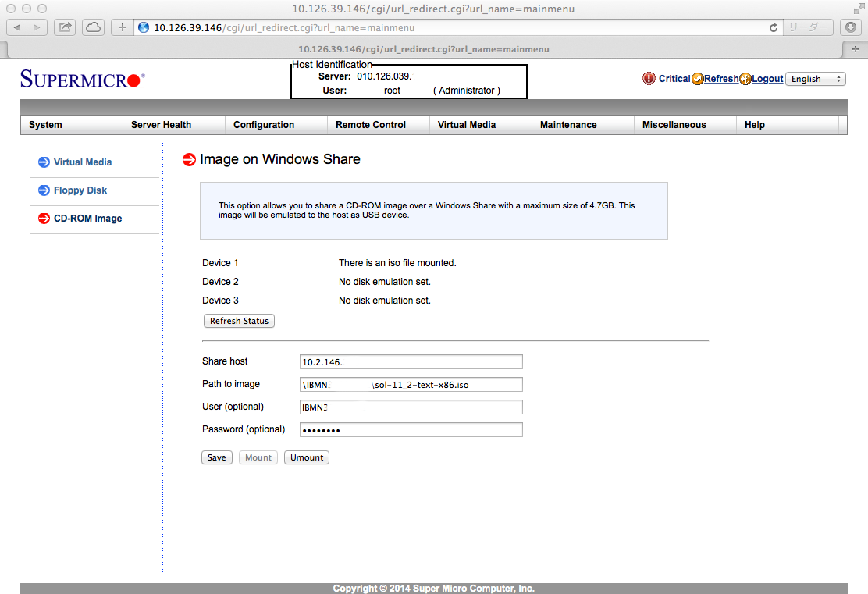The height and width of the screenshot is (594, 868).
Task: Click the browser share icon
Action: (x=65, y=27)
